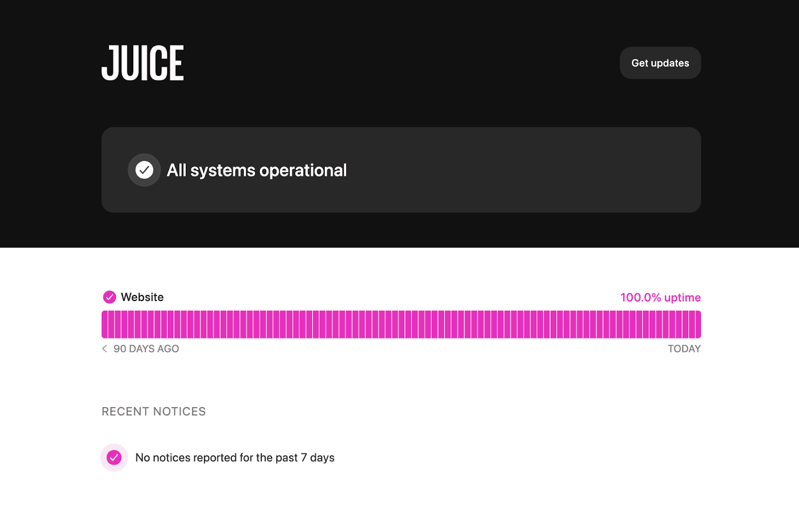Click today's rightmost uptime bar segment
The height and width of the screenshot is (532, 799).
point(697,324)
